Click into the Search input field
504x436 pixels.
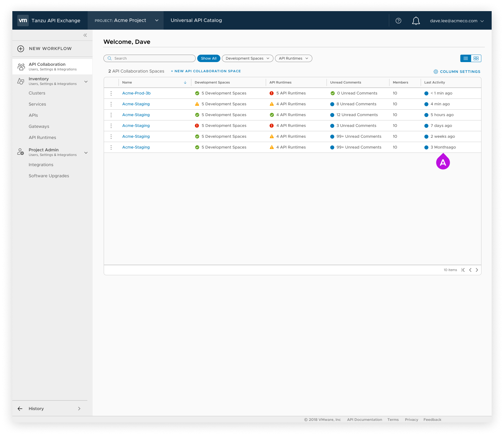[149, 58]
